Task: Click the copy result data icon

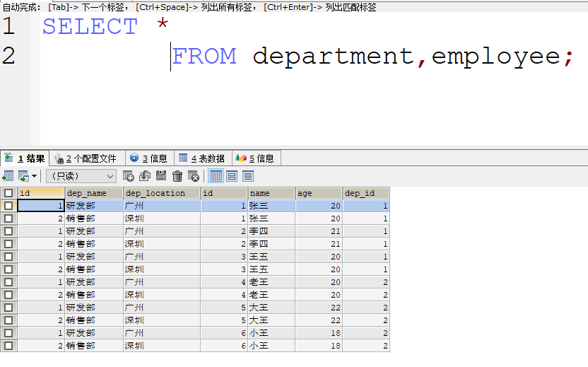Action: click(23, 176)
